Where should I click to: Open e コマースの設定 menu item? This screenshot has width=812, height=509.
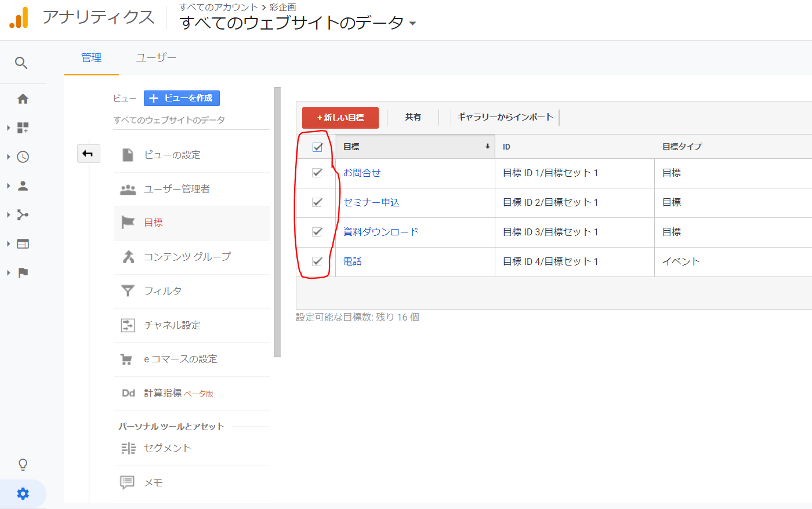tap(191, 359)
